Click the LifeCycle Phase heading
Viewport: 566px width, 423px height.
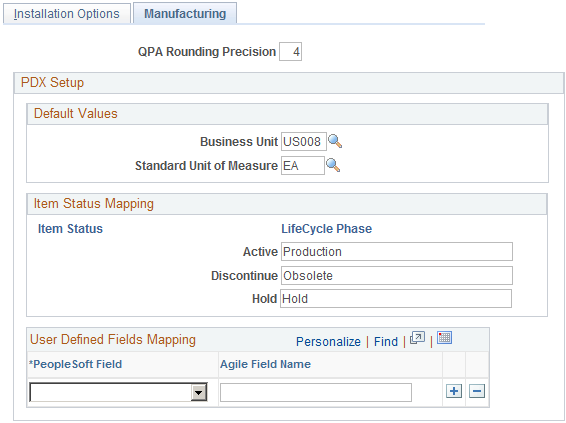coord(326,229)
